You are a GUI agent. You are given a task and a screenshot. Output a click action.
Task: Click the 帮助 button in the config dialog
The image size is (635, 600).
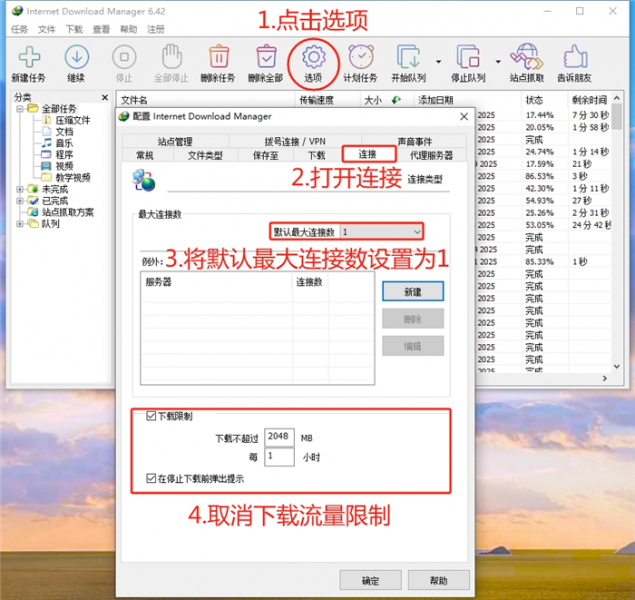[x=439, y=581]
